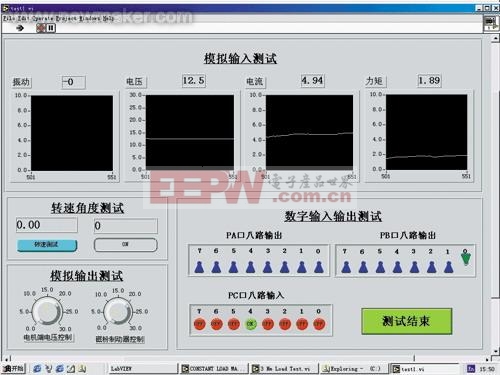
Task: Open the Help menu
Action: (108, 18)
